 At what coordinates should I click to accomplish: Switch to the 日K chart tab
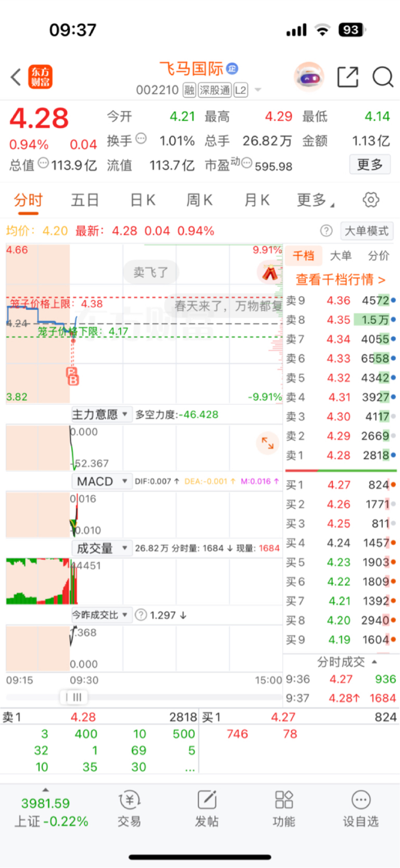coord(142,200)
